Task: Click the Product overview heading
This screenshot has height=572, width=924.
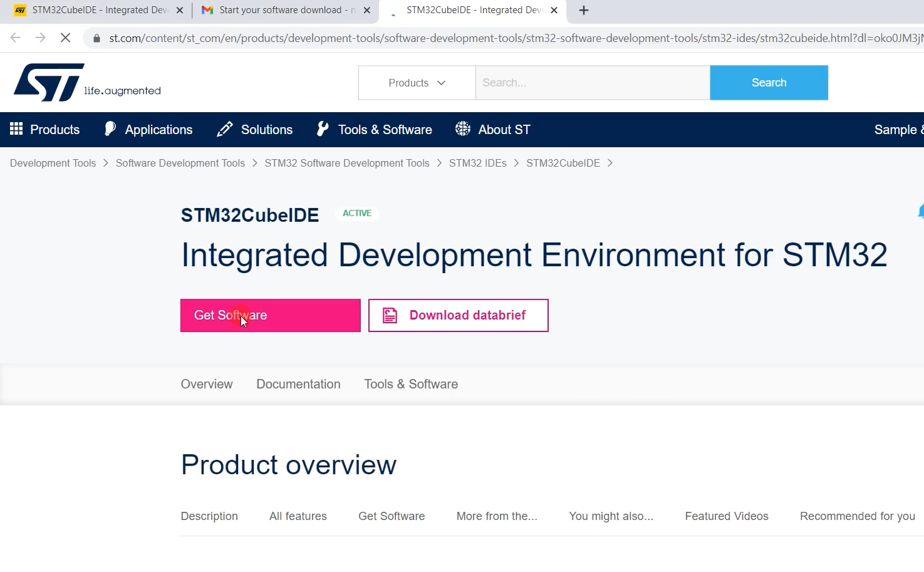Action: click(289, 465)
